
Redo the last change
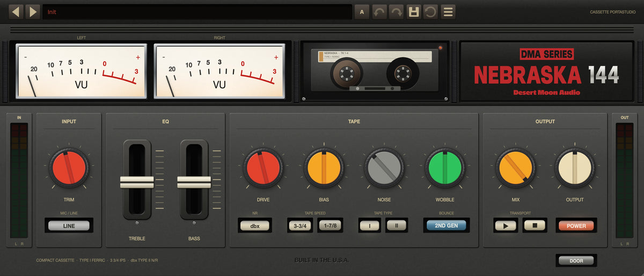tap(396, 12)
